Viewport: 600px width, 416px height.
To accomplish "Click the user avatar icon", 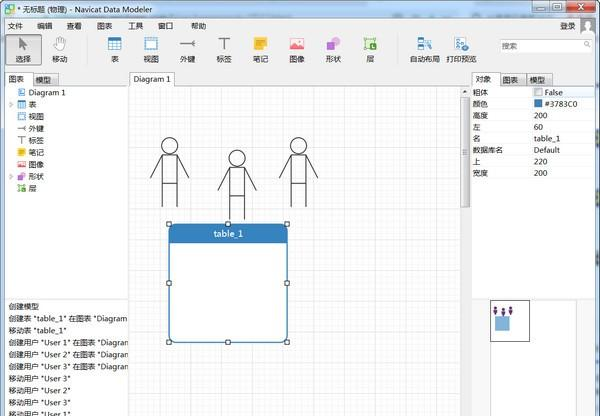I will [x=588, y=26].
